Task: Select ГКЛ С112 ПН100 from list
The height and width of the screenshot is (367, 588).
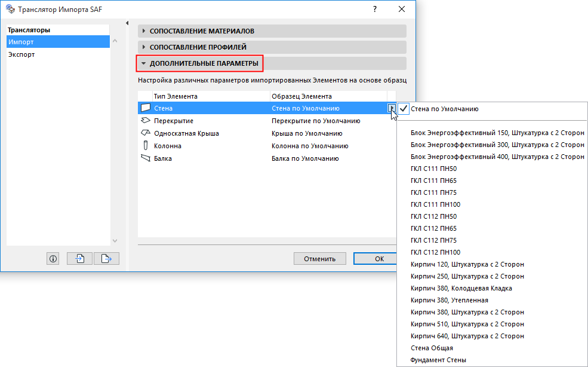Action: click(492, 252)
